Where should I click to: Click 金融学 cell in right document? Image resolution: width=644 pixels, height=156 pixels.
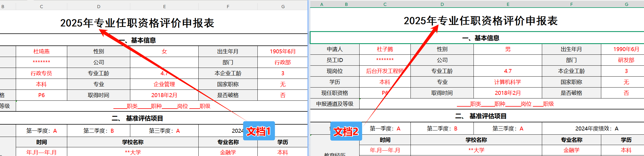tap(571, 150)
